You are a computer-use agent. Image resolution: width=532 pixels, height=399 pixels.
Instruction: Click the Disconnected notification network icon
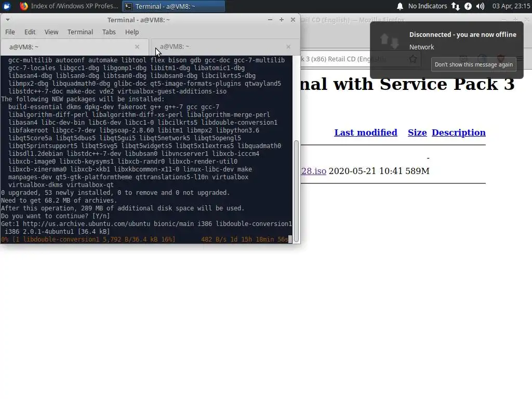tap(389, 41)
